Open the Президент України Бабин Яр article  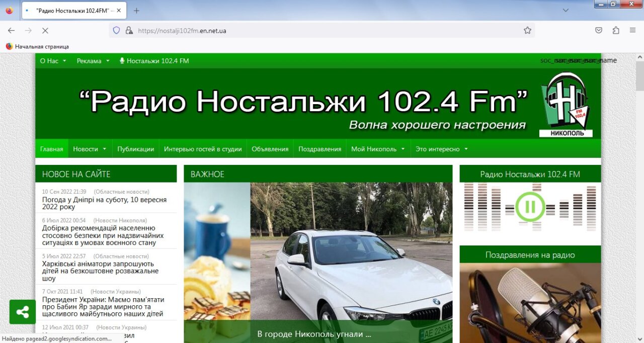tap(103, 307)
